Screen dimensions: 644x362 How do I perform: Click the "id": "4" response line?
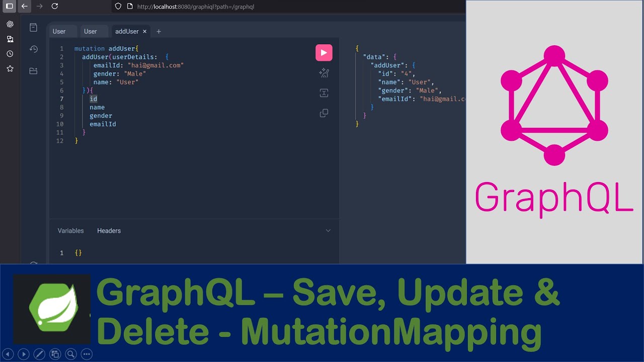pos(397,74)
